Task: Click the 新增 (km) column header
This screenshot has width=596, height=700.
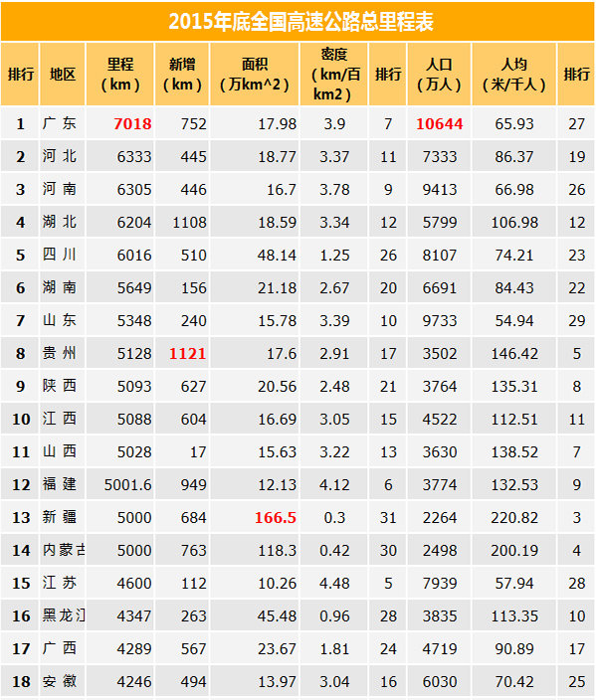Action: [x=182, y=75]
